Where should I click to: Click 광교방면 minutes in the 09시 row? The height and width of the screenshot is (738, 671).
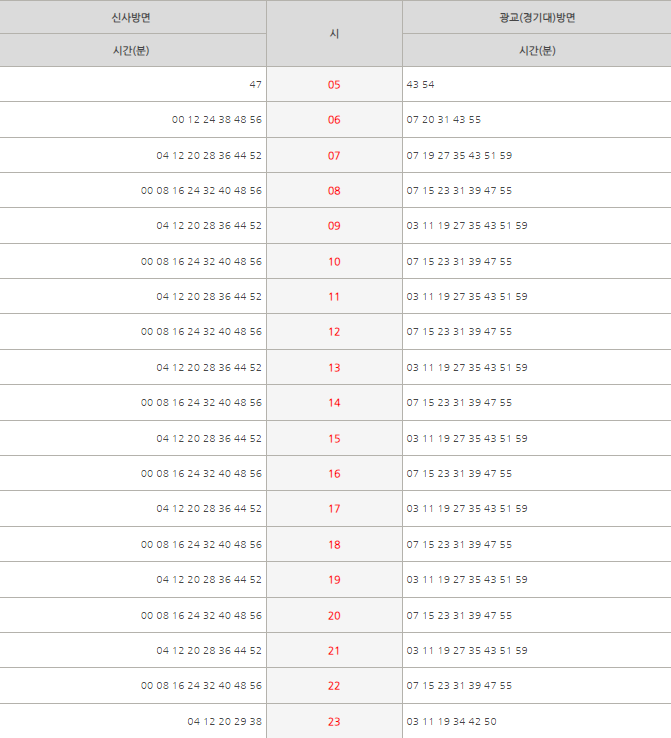point(467,225)
